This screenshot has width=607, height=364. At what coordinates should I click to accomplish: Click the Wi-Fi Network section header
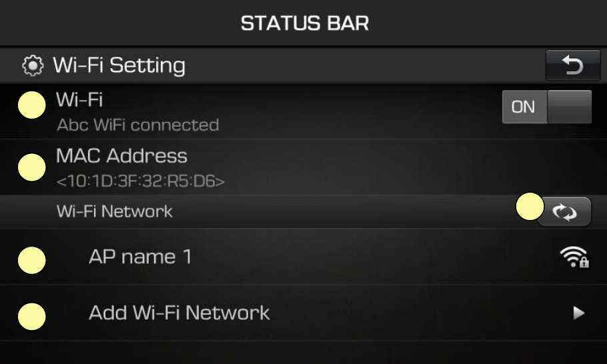click(x=115, y=211)
